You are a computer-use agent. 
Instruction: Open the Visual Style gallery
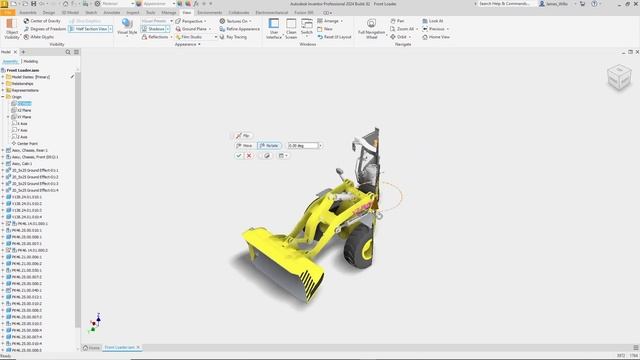coord(127,28)
